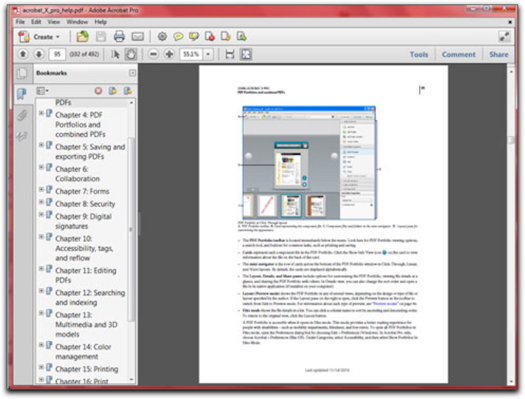The width and height of the screenshot is (525, 399).
Task: Toggle the Bookmarks navigation panel button
Action: coord(22,94)
